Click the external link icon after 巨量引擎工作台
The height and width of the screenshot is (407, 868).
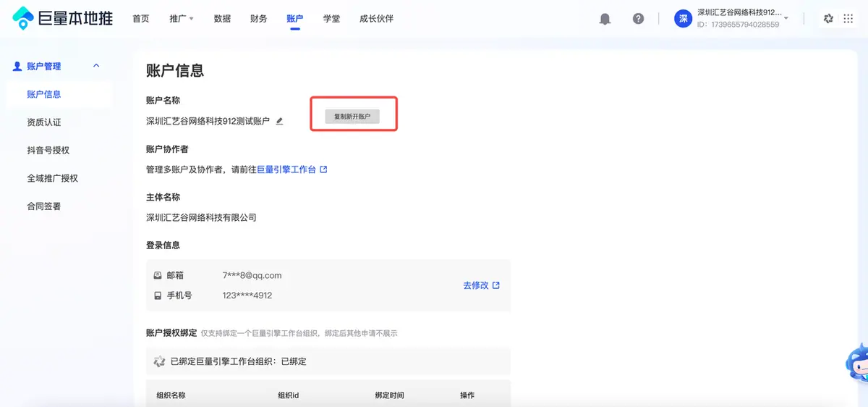point(323,169)
